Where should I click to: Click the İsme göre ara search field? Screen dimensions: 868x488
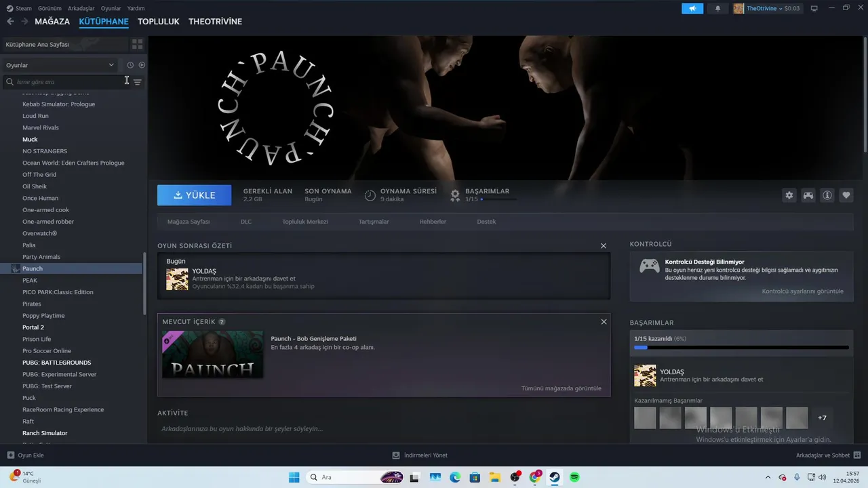point(66,81)
